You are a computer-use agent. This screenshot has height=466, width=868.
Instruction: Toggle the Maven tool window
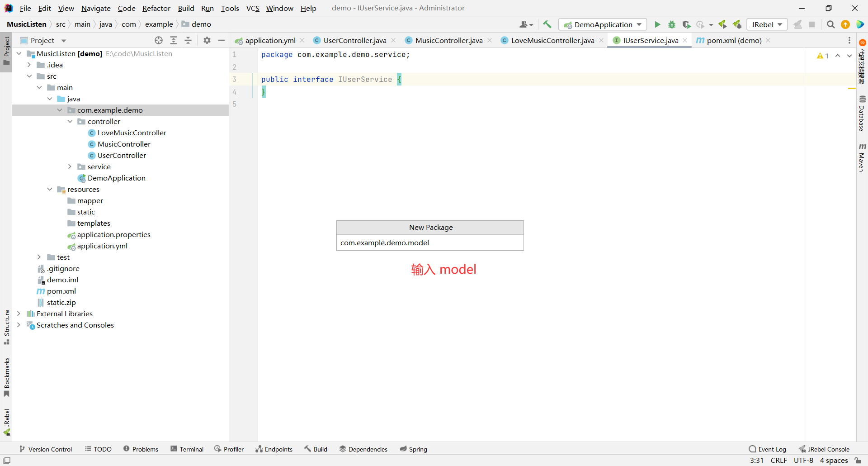pos(862,157)
